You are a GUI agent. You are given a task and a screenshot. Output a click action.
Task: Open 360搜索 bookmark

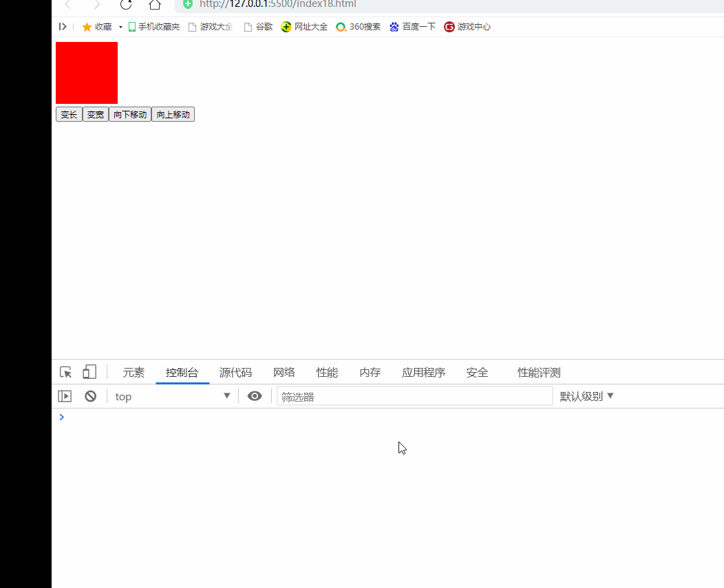click(x=359, y=27)
